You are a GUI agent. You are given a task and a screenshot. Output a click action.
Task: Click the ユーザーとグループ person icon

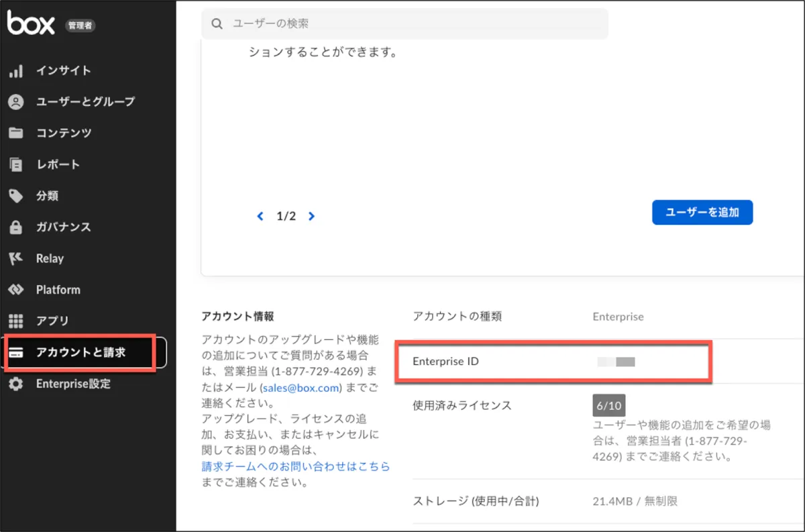[x=15, y=102]
